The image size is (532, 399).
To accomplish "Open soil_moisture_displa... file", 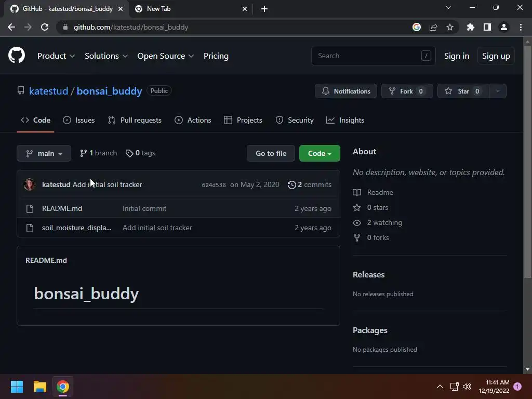I will click(x=77, y=228).
